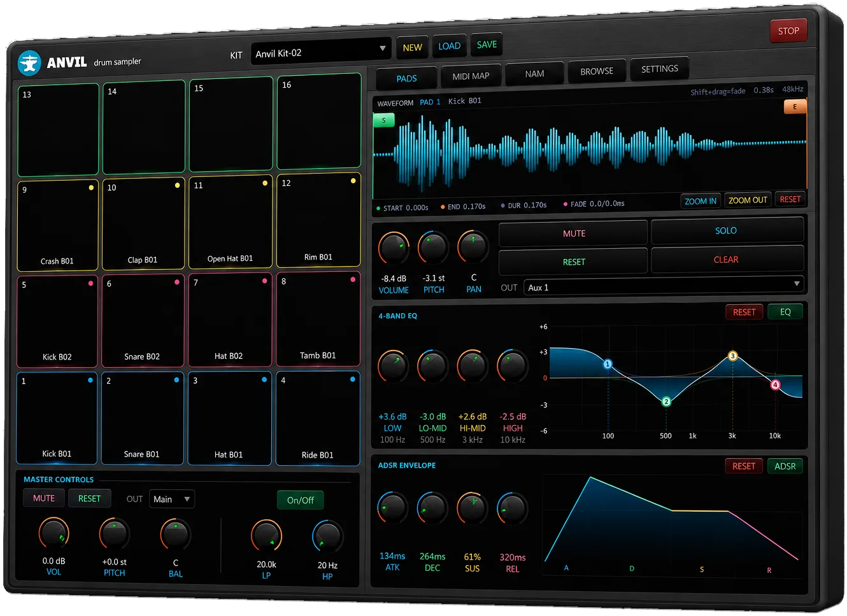Viewport: 847px width, 616px height.
Task: Toggle pad MUTE button
Action: (x=573, y=234)
